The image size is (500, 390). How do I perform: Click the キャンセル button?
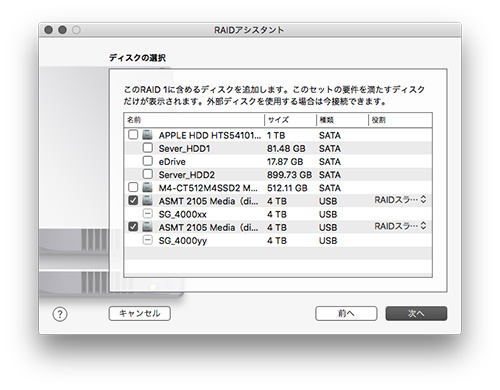[140, 313]
